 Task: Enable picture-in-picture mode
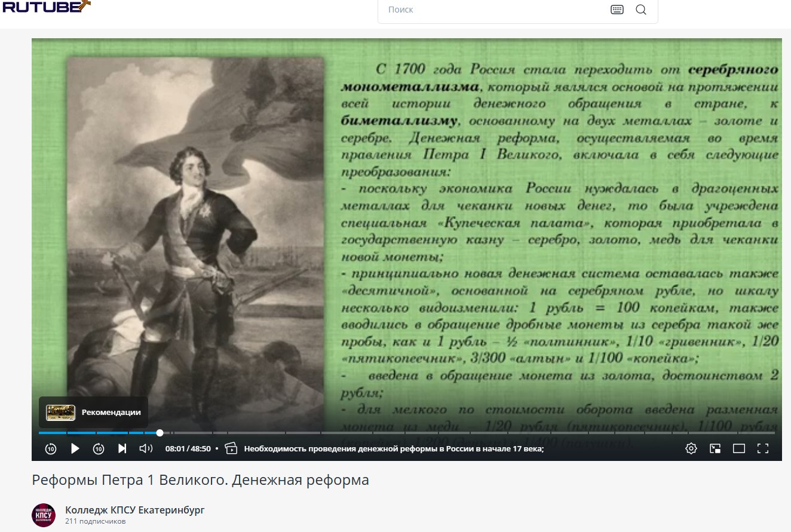(715, 448)
